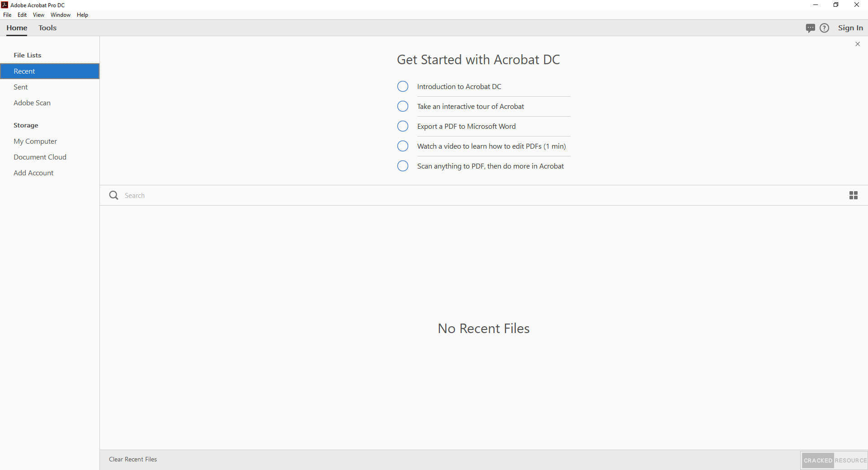Open the Window menu

point(61,15)
